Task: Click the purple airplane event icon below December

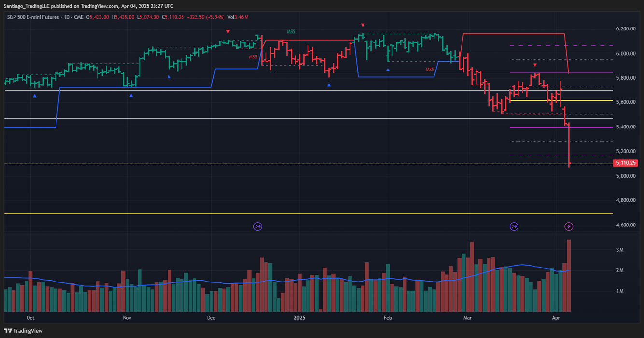Action: tap(258, 226)
